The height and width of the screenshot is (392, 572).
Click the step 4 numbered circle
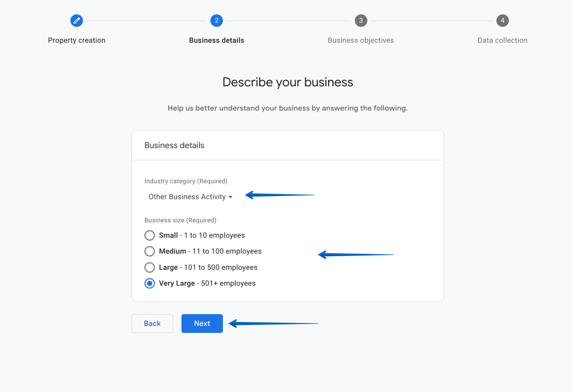pyautogui.click(x=502, y=20)
